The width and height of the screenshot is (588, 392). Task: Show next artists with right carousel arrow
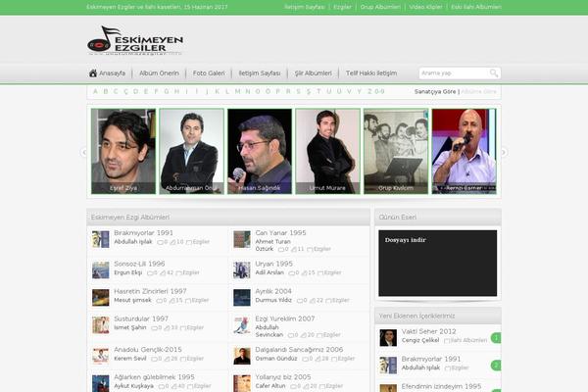point(504,152)
